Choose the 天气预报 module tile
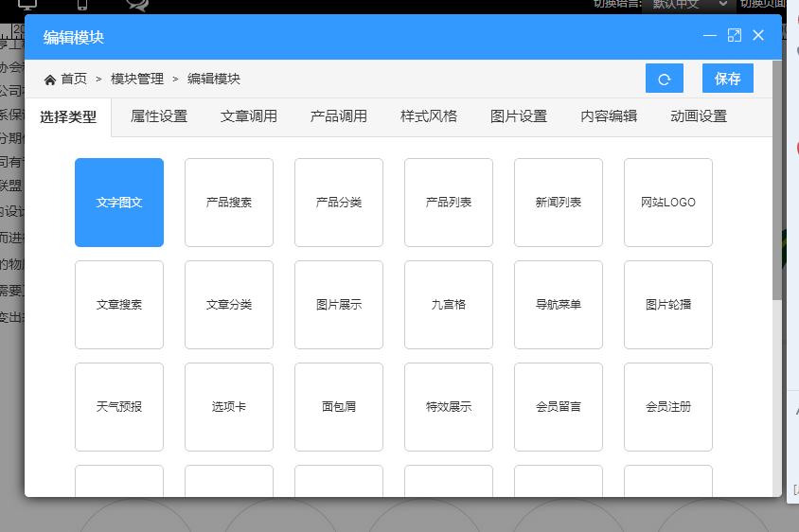 click(x=119, y=407)
